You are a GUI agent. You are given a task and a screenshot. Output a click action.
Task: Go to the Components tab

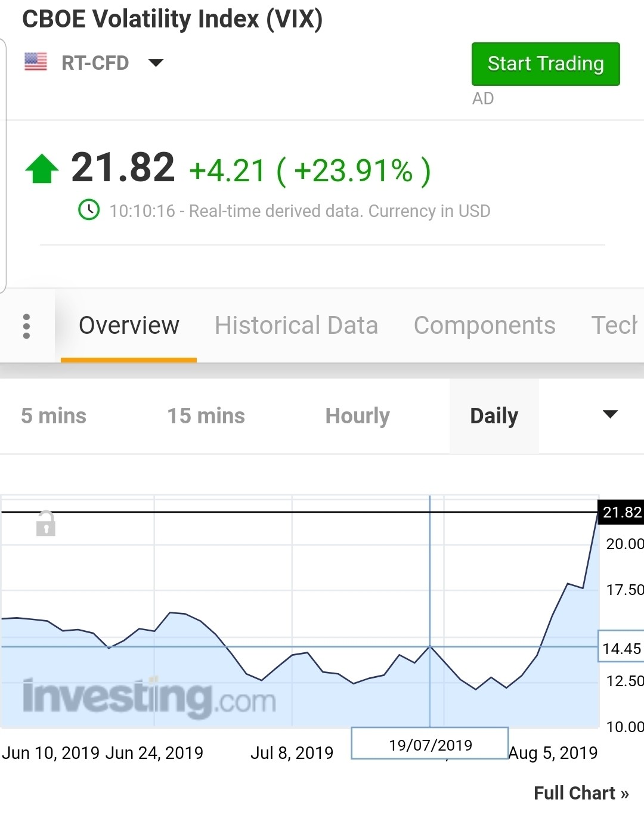pos(484,326)
